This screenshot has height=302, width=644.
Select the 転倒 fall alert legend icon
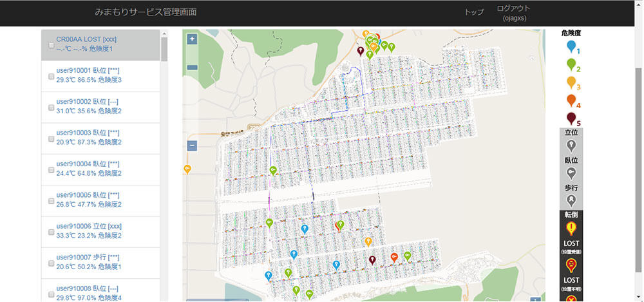[x=571, y=228]
